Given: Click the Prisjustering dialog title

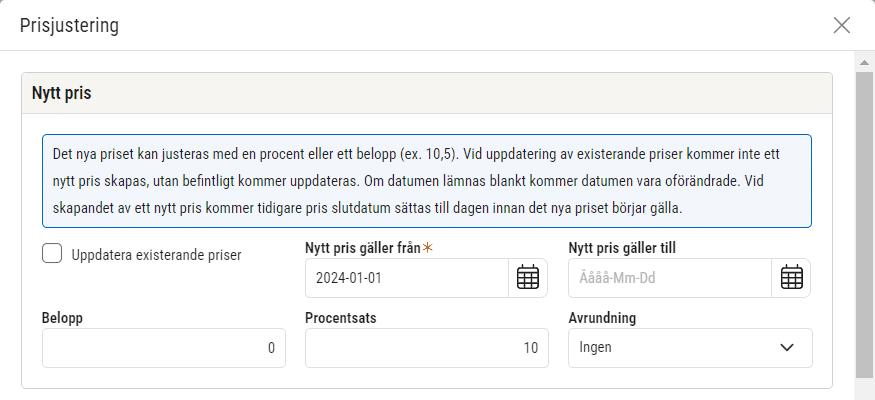Looking at the screenshot, I should 69,26.
